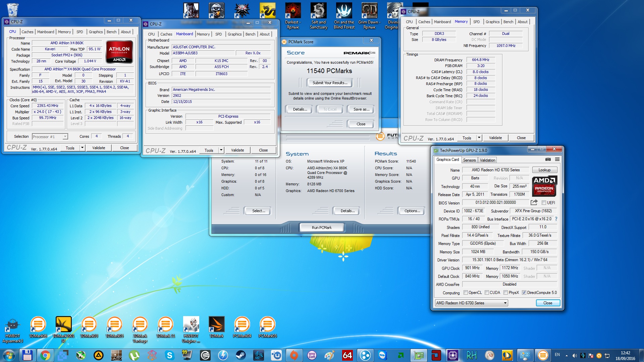The width and height of the screenshot is (644, 362).
Task: Switch to Bench tab in left CPU-Z
Action: point(112,32)
